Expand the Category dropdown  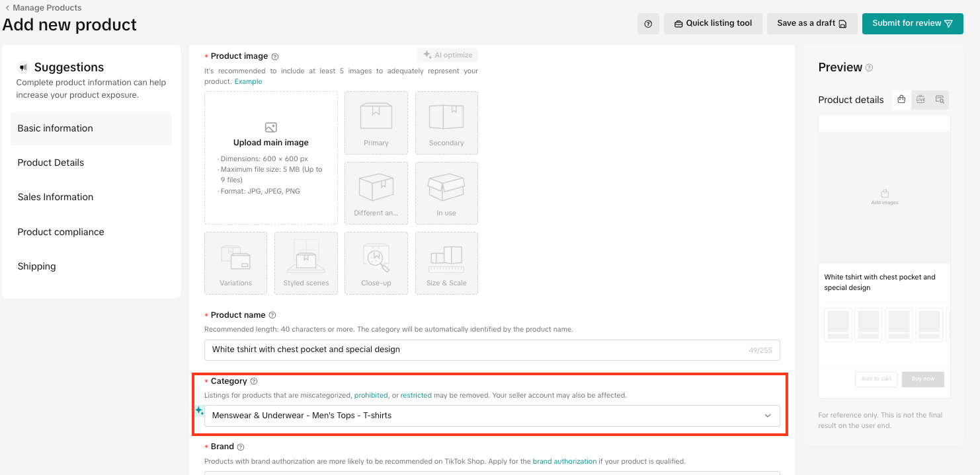[768, 416]
